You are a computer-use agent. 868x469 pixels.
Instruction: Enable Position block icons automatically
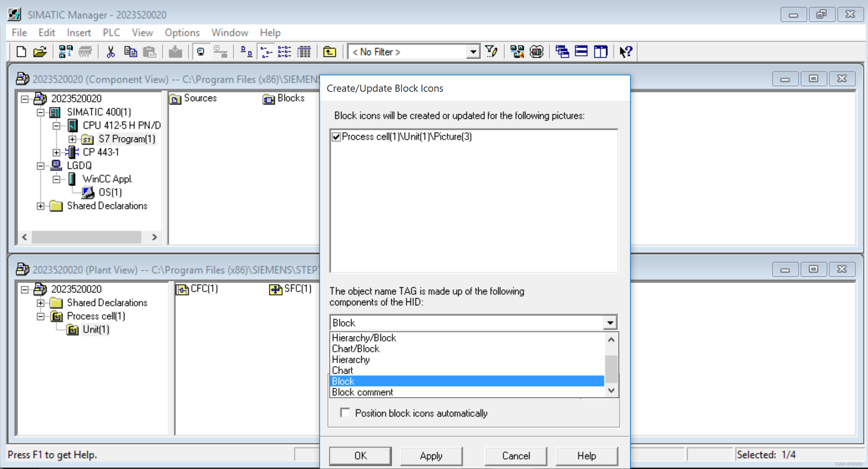coord(345,413)
